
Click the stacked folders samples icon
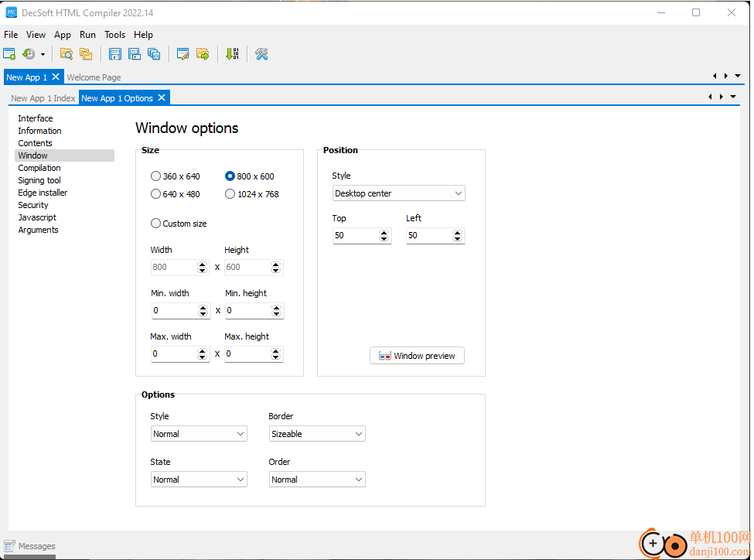[x=86, y=54]
